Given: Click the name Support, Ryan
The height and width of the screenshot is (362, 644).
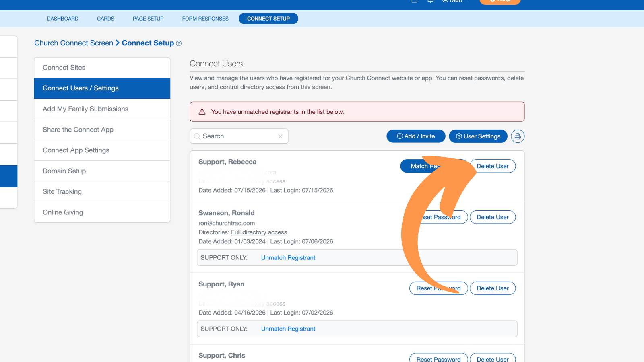Looking at the screenshot, I should pyautogui.click(x=221, y=284).
